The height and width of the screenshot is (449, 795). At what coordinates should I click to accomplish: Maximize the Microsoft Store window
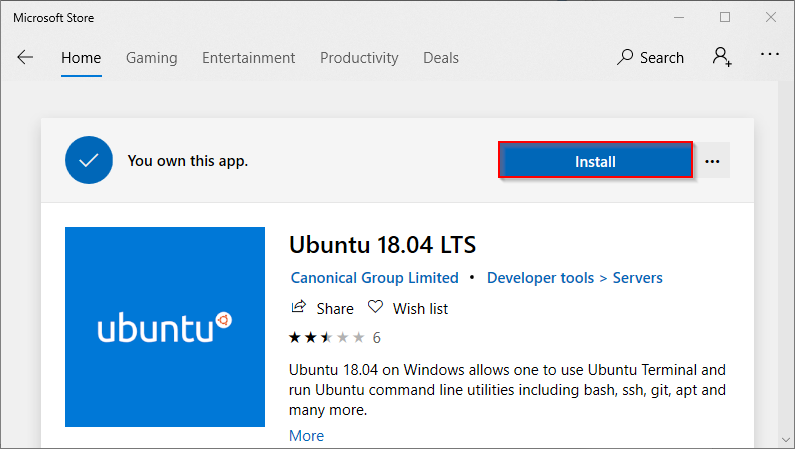tap(725, 17)
